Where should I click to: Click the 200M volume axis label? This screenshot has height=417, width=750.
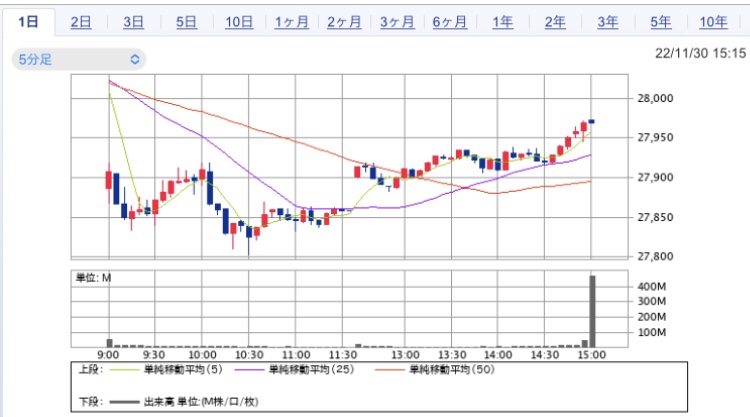point(651,317)
